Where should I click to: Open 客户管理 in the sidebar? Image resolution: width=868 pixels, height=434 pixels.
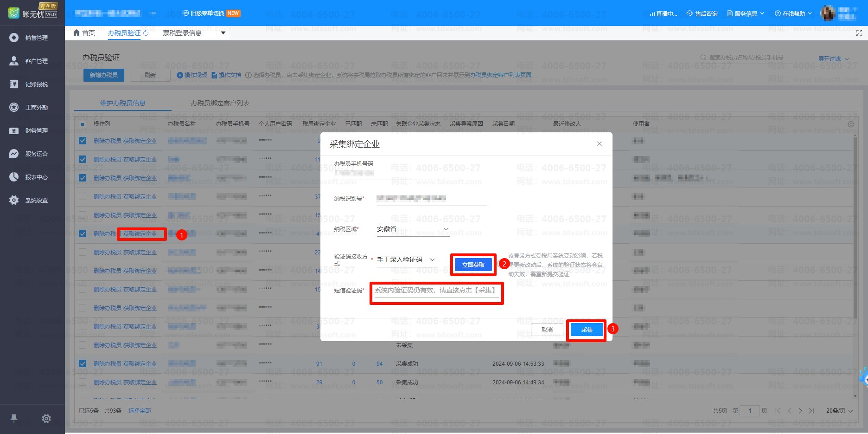[x=14, y=61]
